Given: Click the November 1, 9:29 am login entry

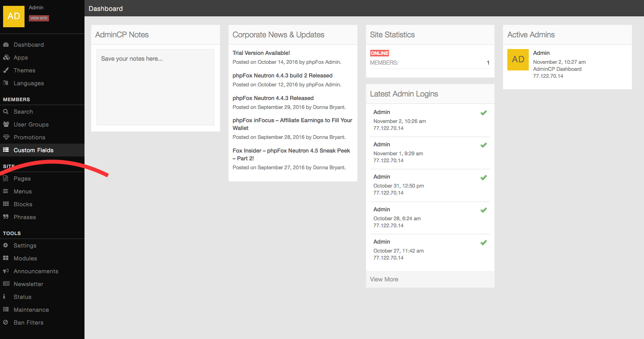Looking at the screenshot, I should (x=430, y=153).
